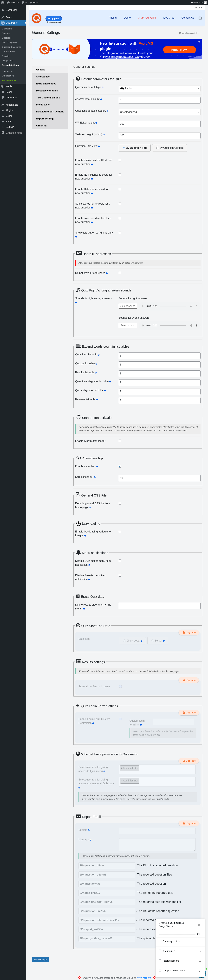
Task: Play the sound for right answers
Action: 143,306
